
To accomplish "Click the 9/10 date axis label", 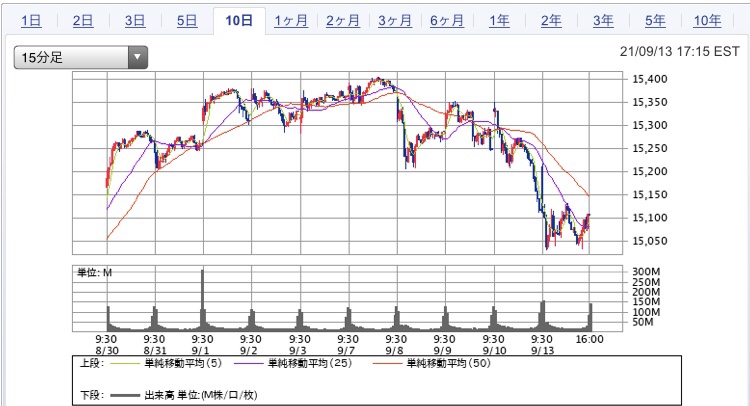I will (495, 351).
